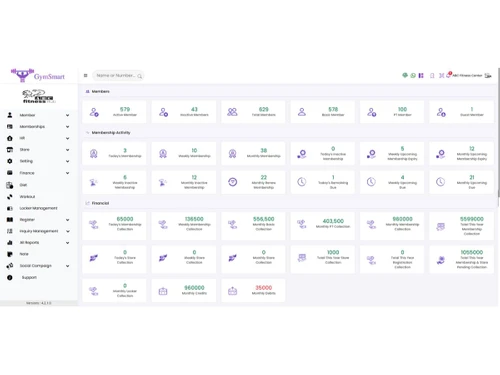Click the Weekly Upcoming Due clock icon
The height and width of the screenshot is (375, 500).
tap(371, 182)
